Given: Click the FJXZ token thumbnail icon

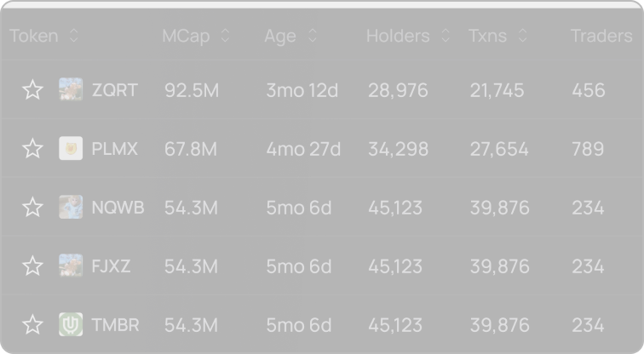Looking at the screenshot, I should 71,265.
